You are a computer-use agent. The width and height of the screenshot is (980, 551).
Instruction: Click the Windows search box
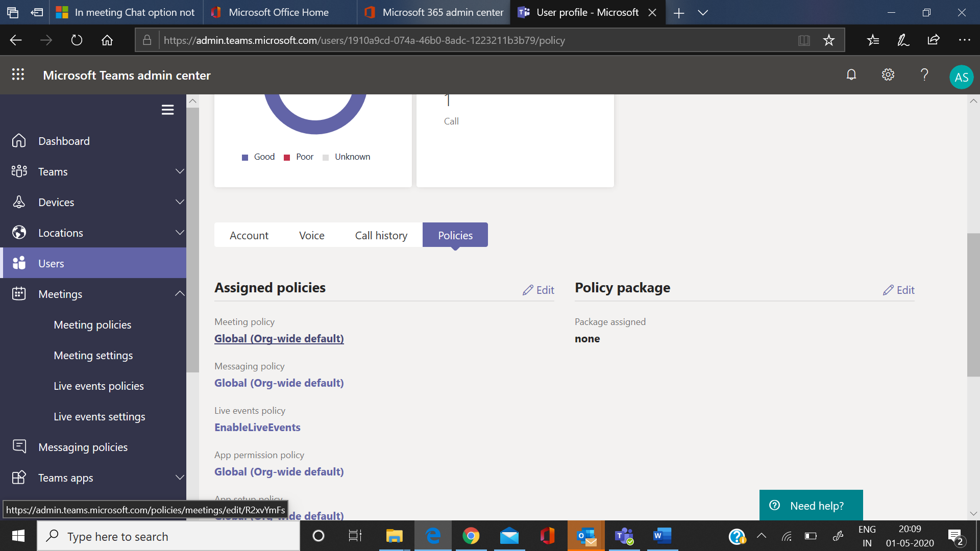[168, 536]
